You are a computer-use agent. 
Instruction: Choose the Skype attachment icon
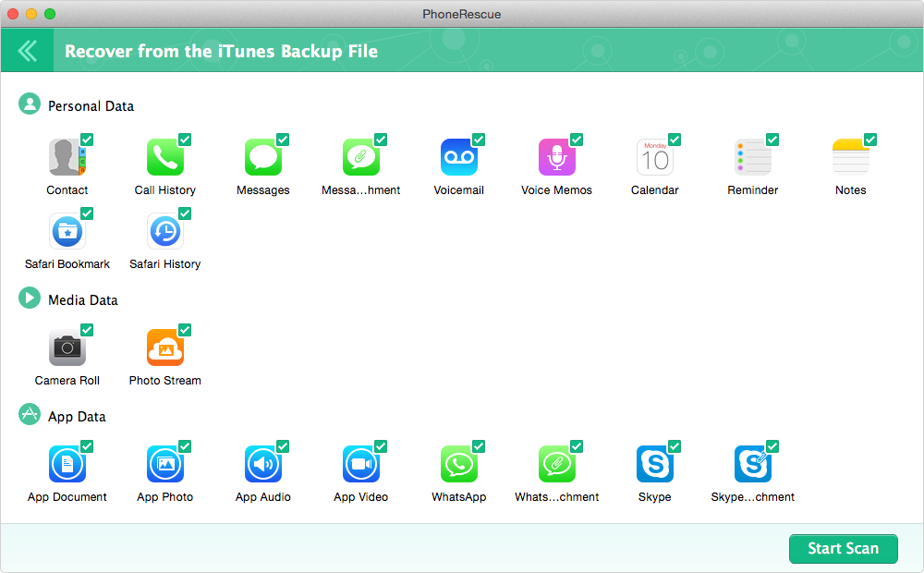[752, 464]
